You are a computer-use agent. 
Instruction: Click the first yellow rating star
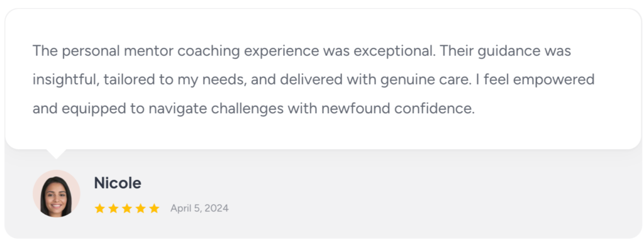tap(100, 208)
